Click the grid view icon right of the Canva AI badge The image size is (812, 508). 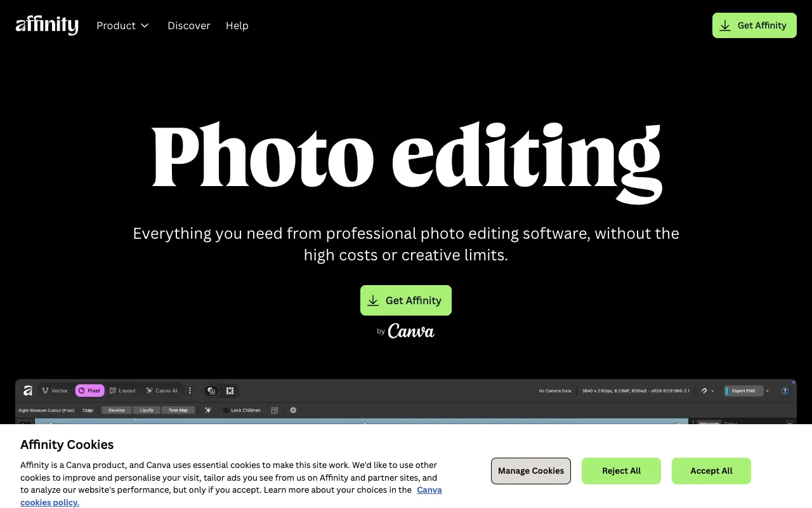[x=230, y=391]
